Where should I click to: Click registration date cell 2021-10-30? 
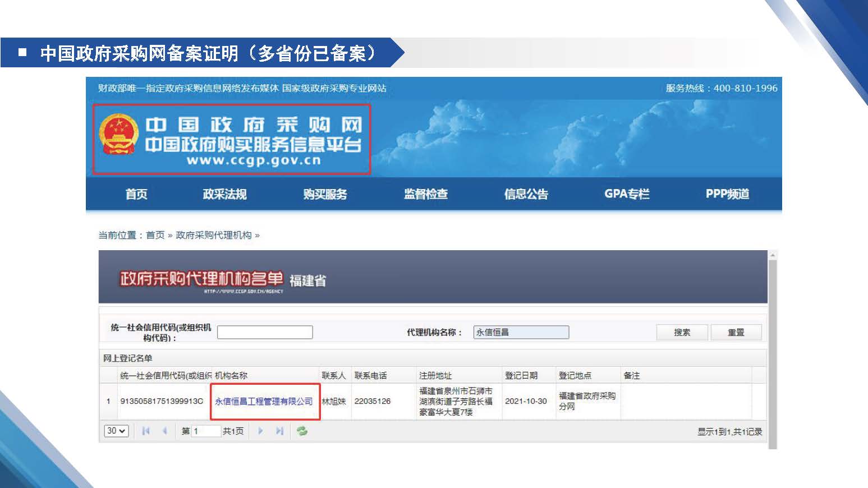[x=526, y=401]
